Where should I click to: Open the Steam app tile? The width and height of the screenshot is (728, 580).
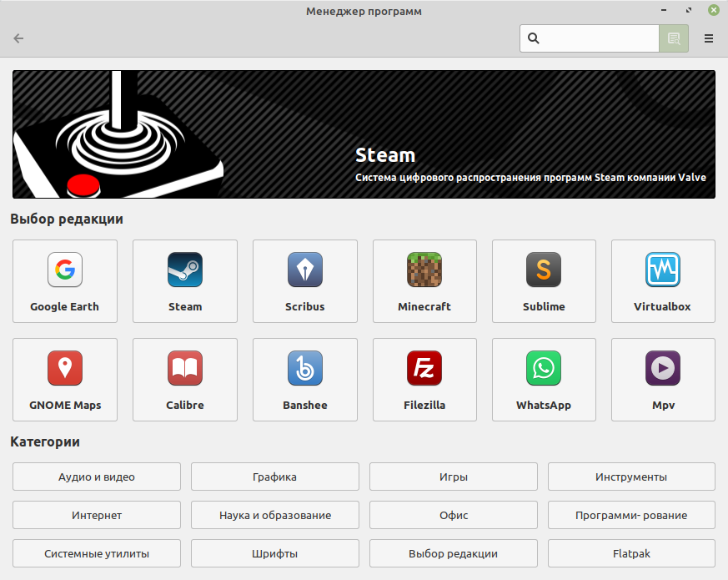[185, 281]
